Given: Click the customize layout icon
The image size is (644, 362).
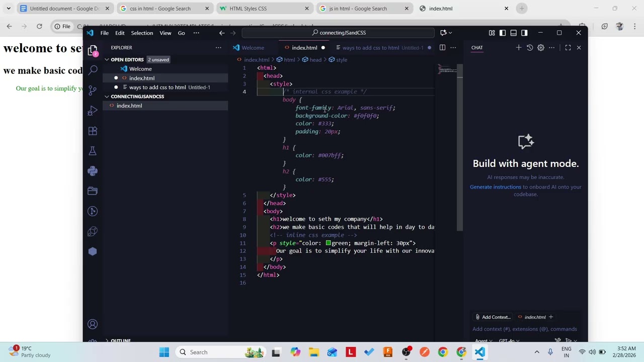Looking at the screenshot, I should coord(492,33).
